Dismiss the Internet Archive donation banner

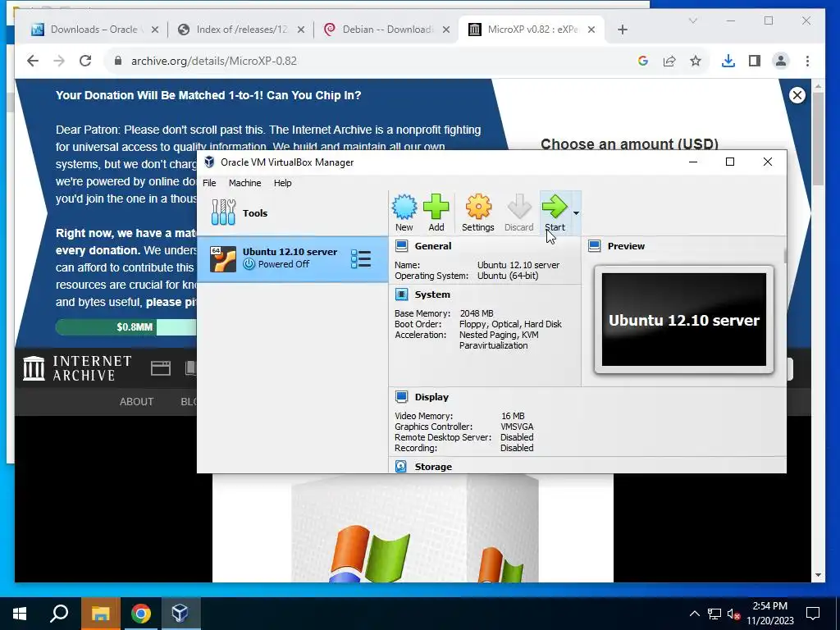(797, 95)
